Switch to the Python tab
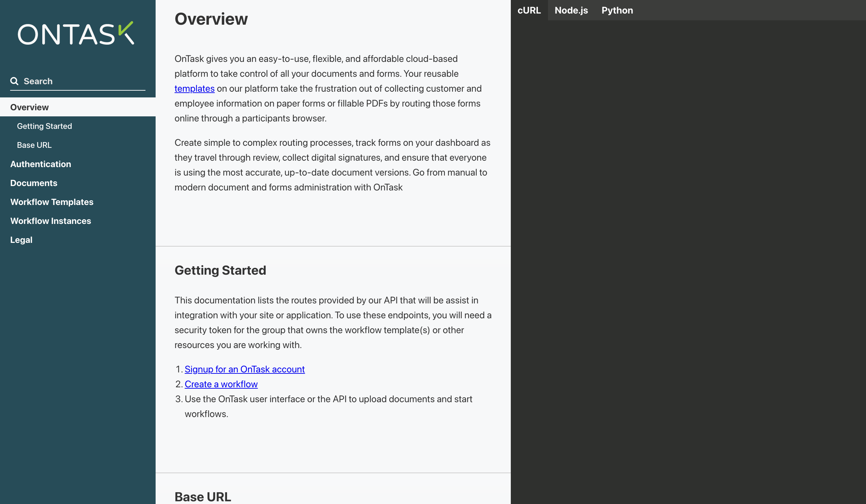 (617, 10)
